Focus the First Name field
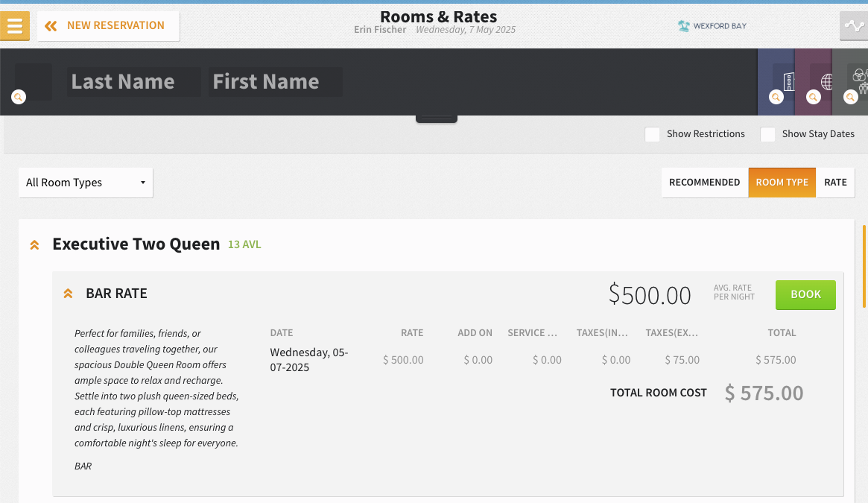The image size is (868, 503). 276,82
